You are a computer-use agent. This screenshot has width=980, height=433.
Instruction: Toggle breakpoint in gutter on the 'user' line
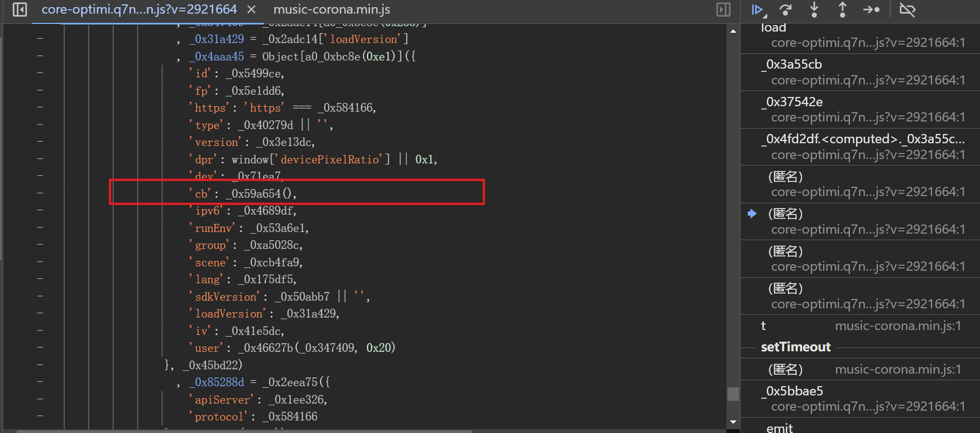40,347
